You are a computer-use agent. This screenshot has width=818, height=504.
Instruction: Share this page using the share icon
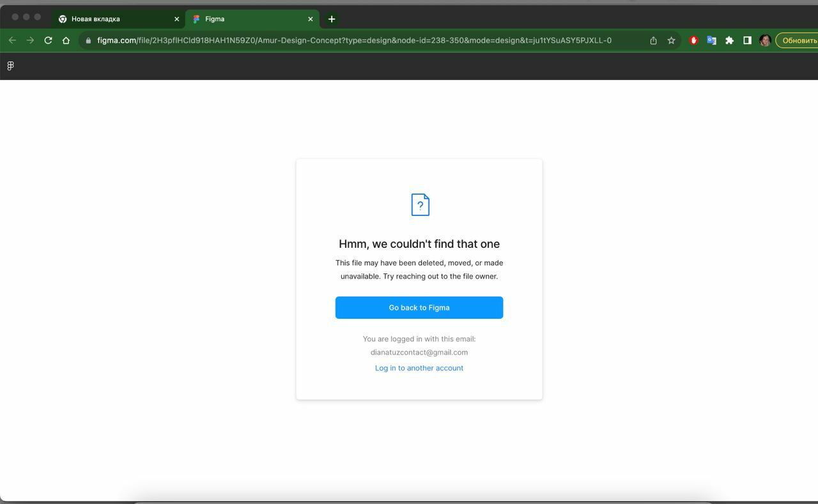click(x=653, y=40)
